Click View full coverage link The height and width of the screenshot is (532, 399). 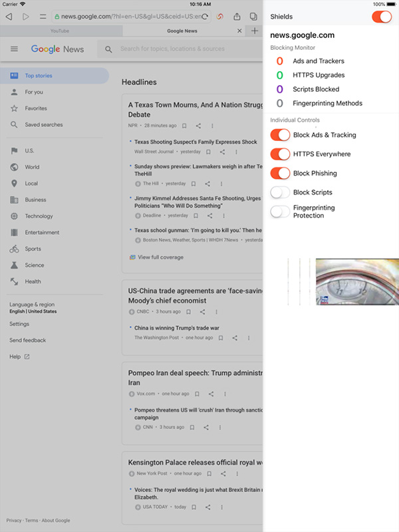click(x=160, y=257)
